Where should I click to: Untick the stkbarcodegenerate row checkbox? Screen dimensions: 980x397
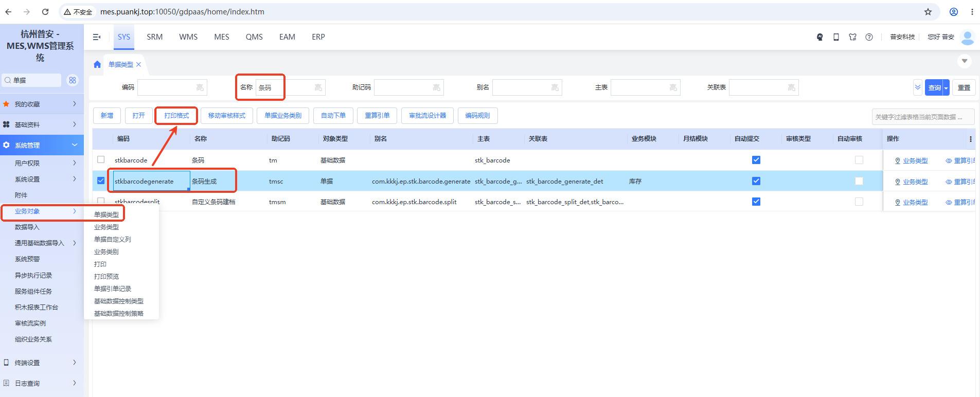coord(101,181)
